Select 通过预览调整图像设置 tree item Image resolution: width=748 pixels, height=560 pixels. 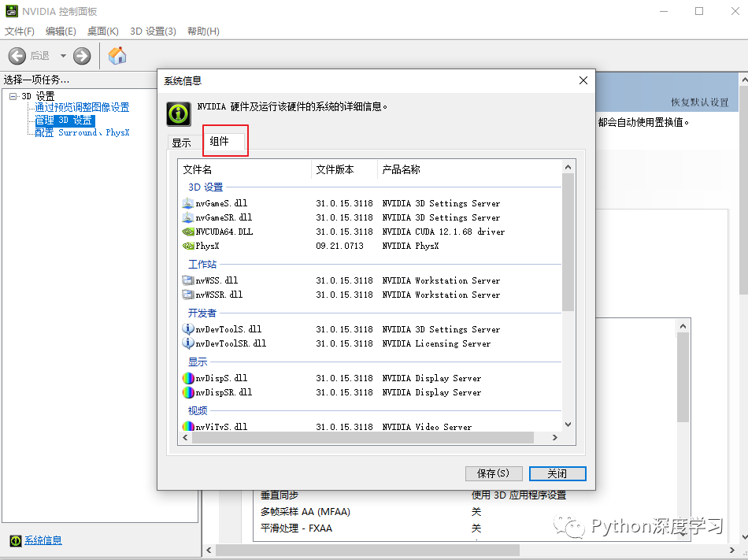(x=82, y=107)
